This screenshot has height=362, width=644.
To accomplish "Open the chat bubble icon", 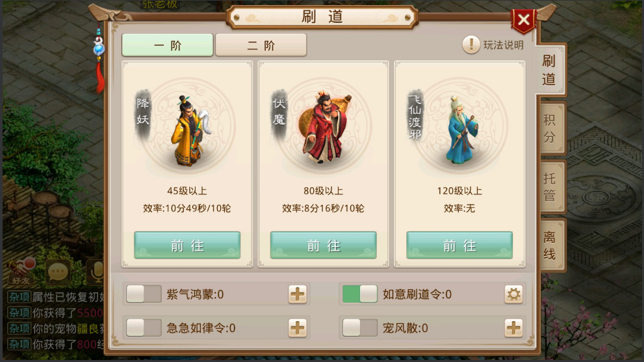I will [57, 272].
